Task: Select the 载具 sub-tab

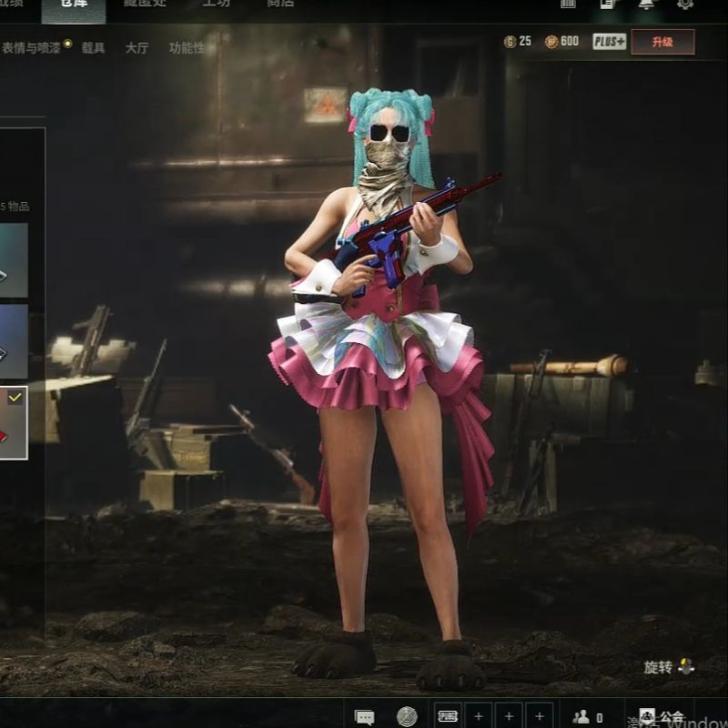Action: point(93,47)
